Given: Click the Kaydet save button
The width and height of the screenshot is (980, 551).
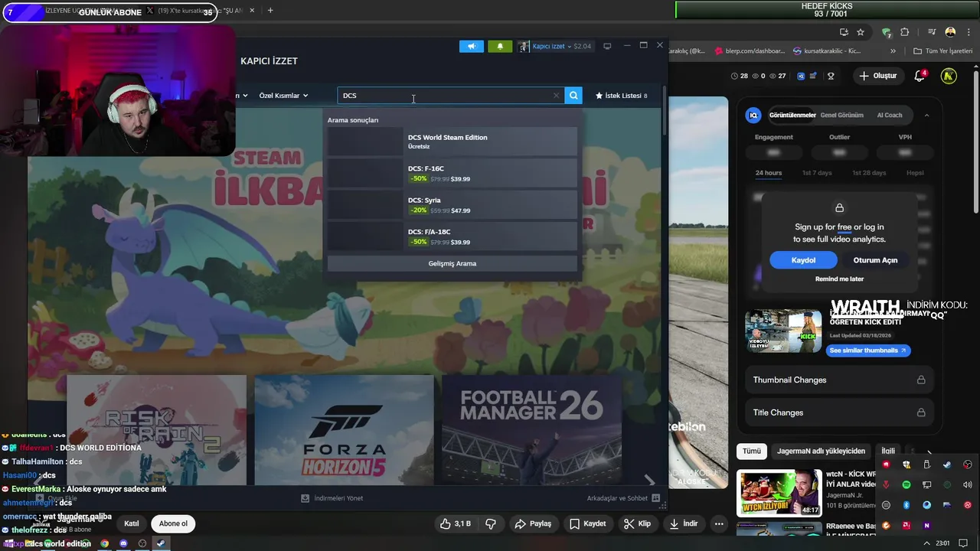Looking at the screenshot, I should pos(588,524).
